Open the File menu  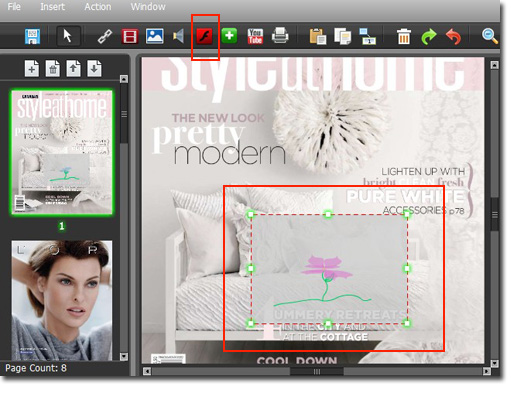pyautogui.click(x=14, y=7)
